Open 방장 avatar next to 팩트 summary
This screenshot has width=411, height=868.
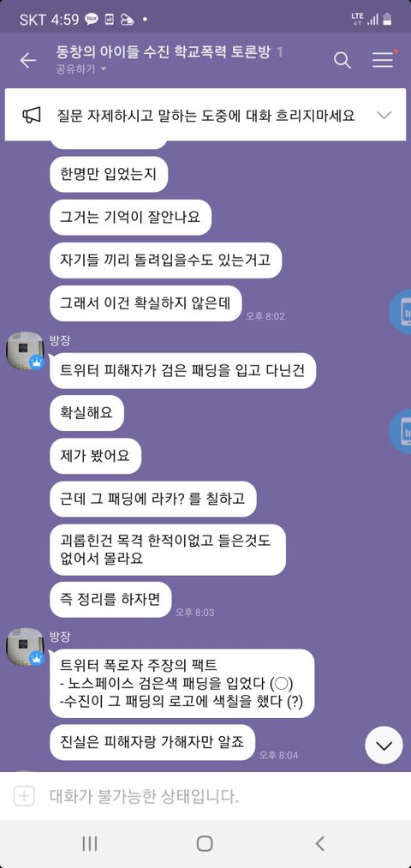(25, 647)
